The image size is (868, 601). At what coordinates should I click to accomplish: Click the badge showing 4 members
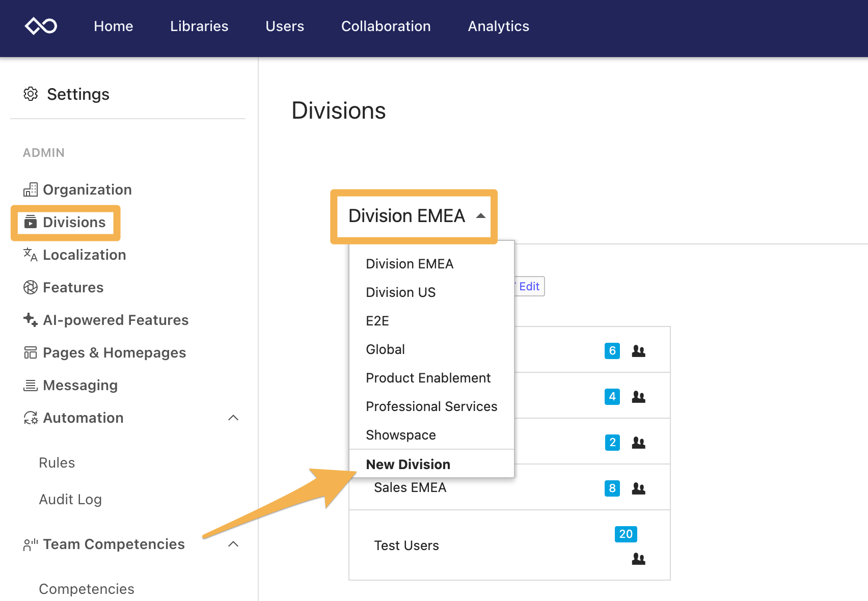click(x=612, y=397)
